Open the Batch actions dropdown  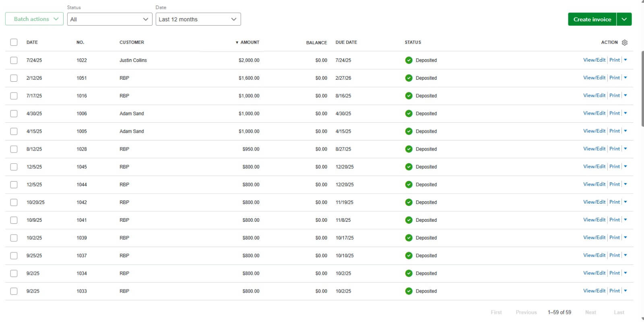[34, 19]
